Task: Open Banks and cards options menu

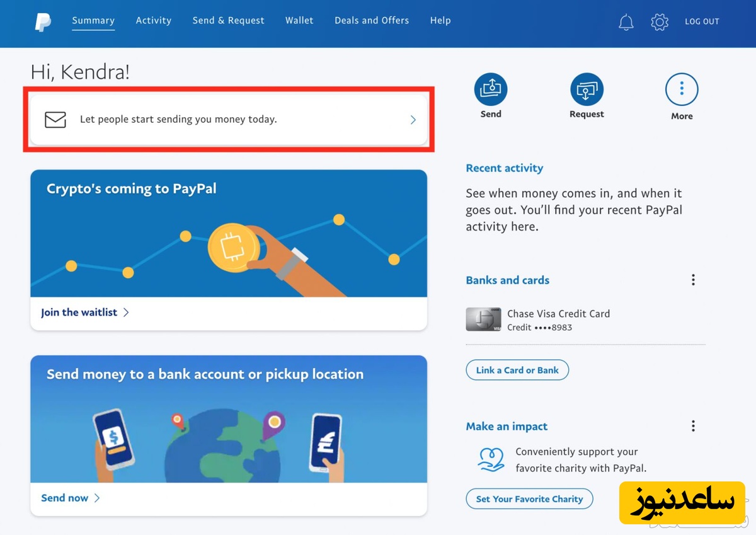Action: tap(693, 280)
